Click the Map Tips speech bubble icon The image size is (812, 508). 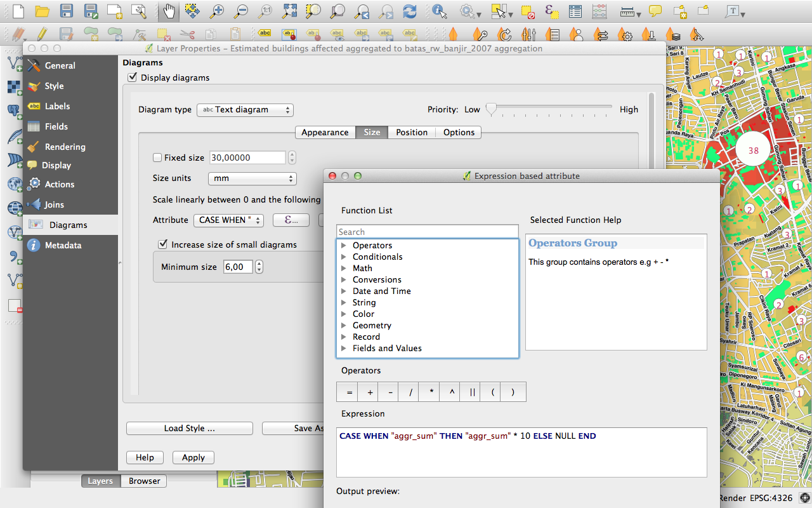[x=655, y=11]
